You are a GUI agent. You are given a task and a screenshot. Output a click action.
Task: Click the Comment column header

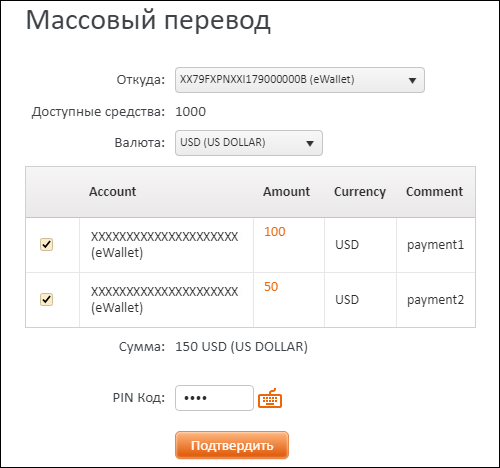435,192
